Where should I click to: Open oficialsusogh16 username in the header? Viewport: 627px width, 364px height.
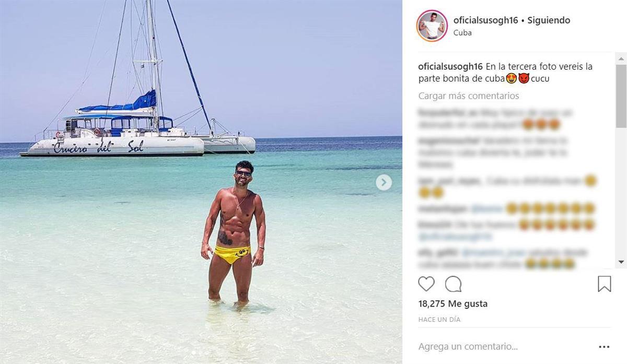pos(485,20)
